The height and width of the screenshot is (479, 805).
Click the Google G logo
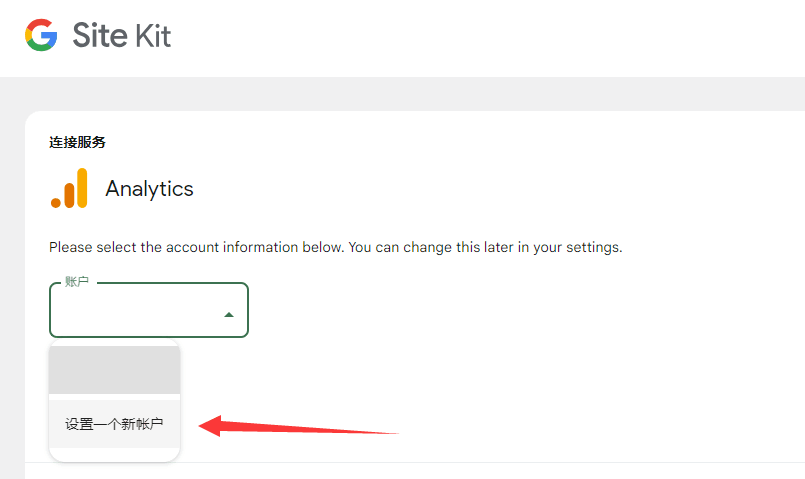tap(41, 36)
